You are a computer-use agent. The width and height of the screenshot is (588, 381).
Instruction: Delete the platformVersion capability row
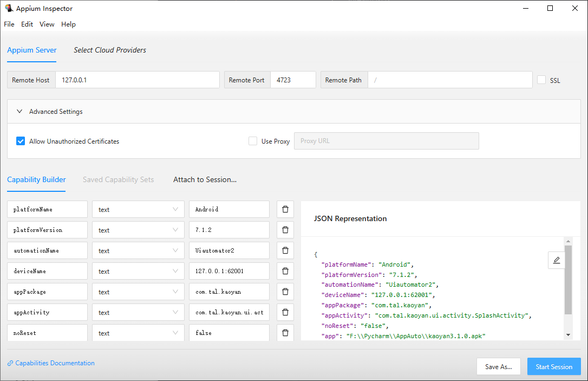(x=285, y=230)
